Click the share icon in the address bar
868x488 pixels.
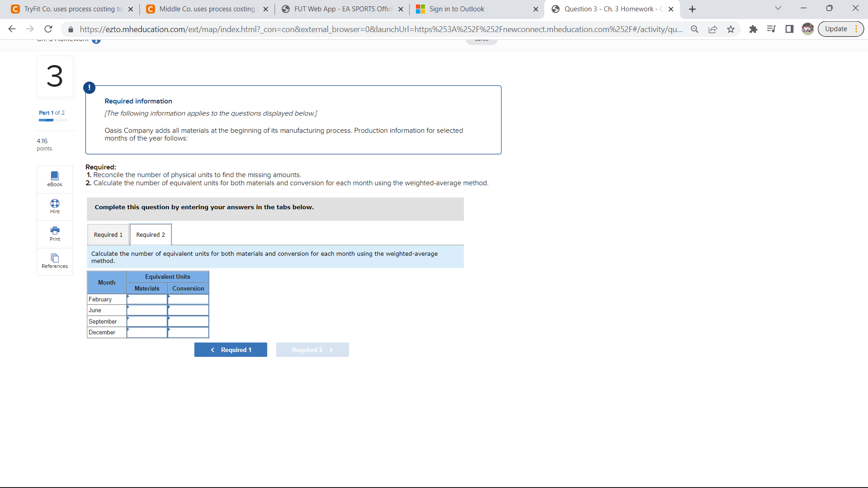click(x=713, y=29)
